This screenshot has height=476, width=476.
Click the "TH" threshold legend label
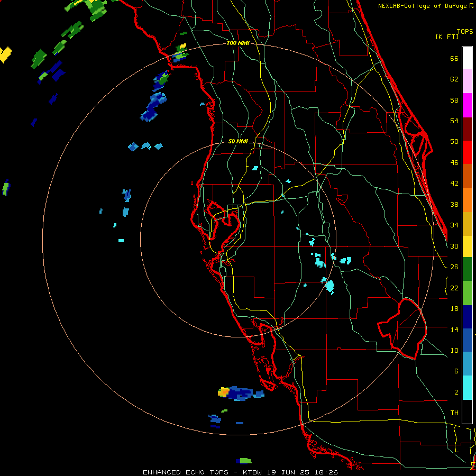coord(454,413)
